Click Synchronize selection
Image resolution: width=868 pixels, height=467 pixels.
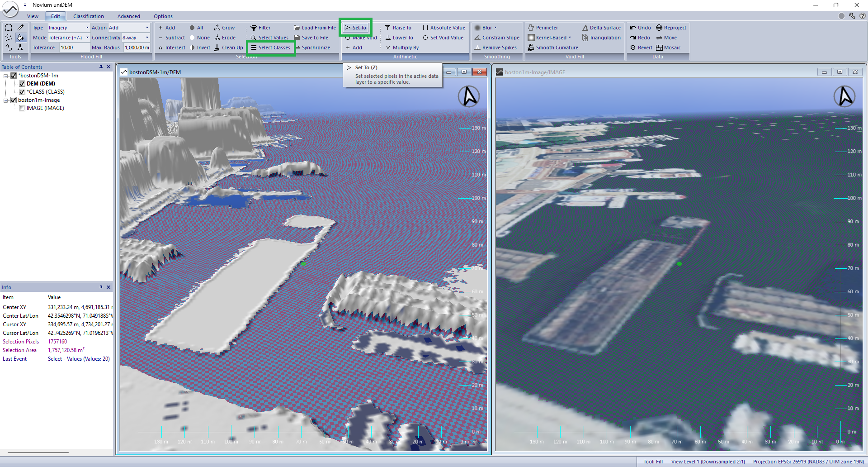(x=312, y=48)
